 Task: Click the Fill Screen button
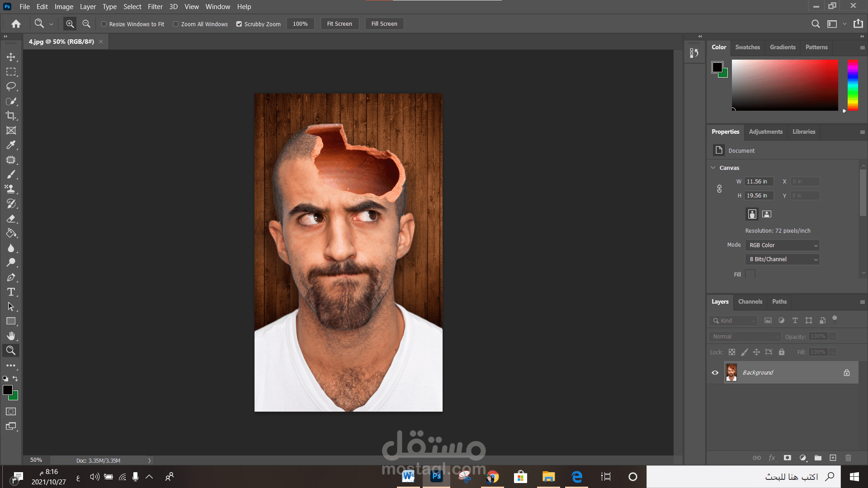pos(384,24)
